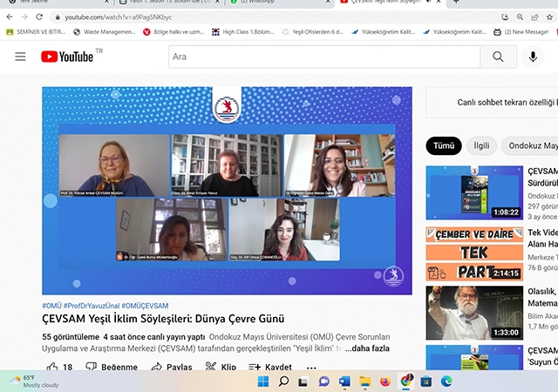Open Firefox from taskbar

pos(385,382)
